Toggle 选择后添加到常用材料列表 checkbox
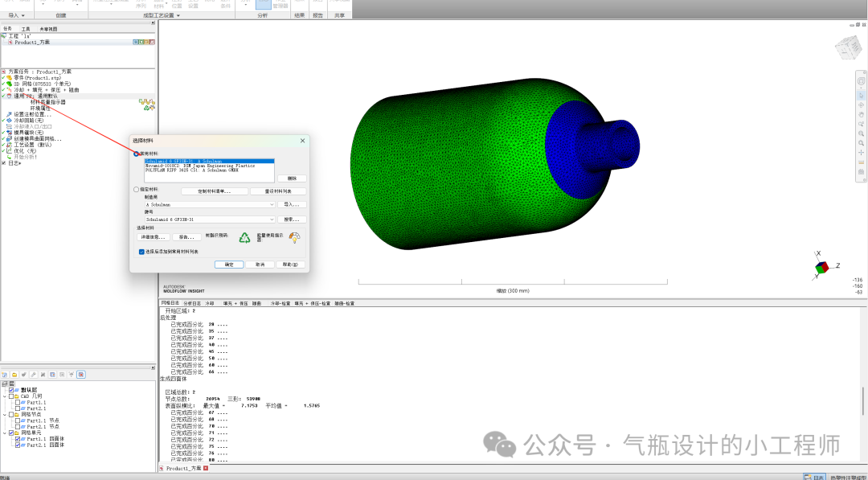The width and height of the screenshot is (868, 480). 141,252
